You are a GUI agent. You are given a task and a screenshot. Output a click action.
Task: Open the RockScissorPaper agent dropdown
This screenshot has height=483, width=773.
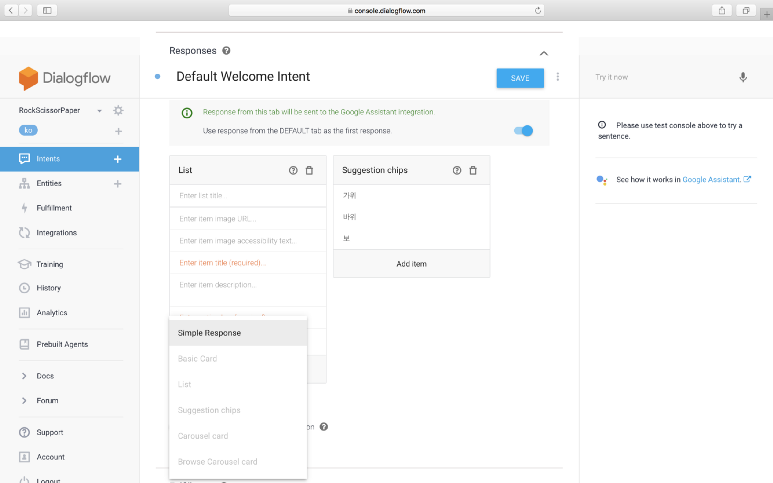tap(100, 110)
